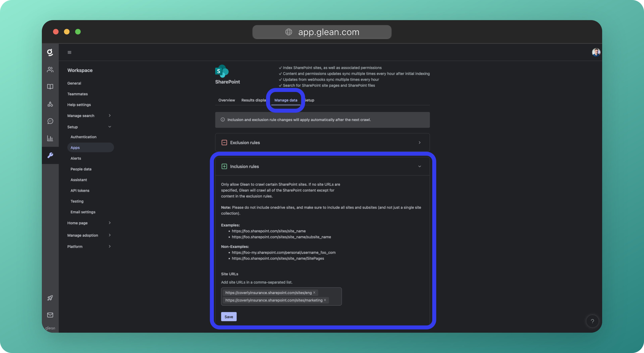Click the Glean logo icon in sidebar
Viewport: 644px width, 353px height.
pos(50,52)
